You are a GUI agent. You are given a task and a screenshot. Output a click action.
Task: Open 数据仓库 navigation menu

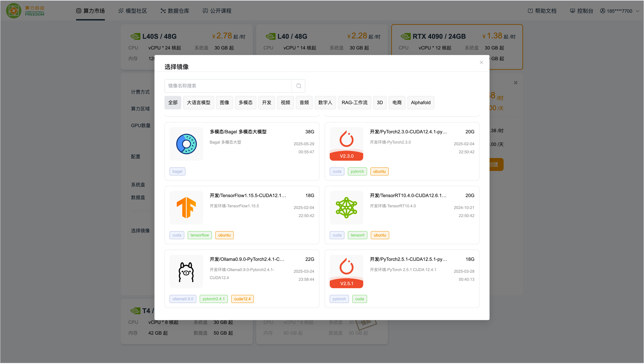175,11
